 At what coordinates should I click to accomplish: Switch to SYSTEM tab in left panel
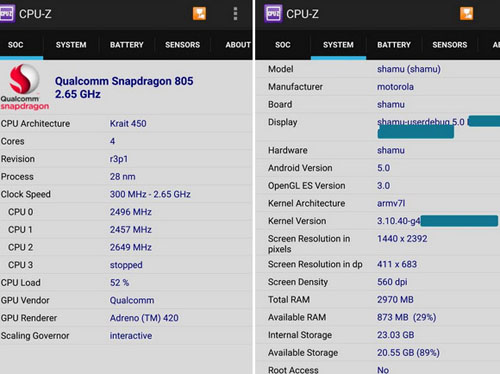tap(71, 45)
